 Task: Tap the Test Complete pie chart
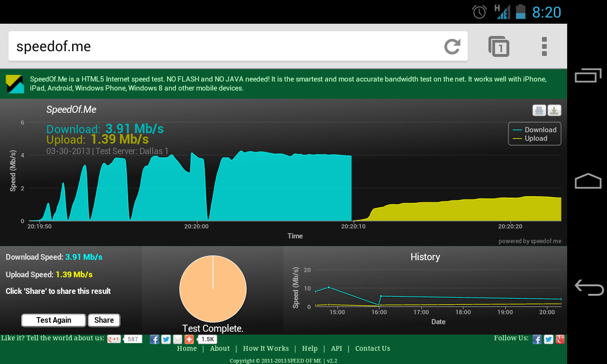tap(213, 289)
